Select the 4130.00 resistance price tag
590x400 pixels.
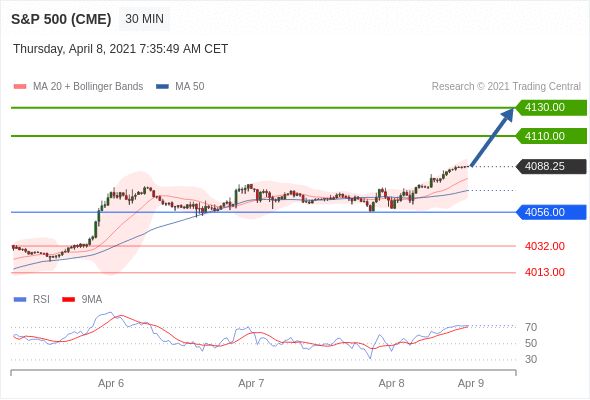click(551, 108)
